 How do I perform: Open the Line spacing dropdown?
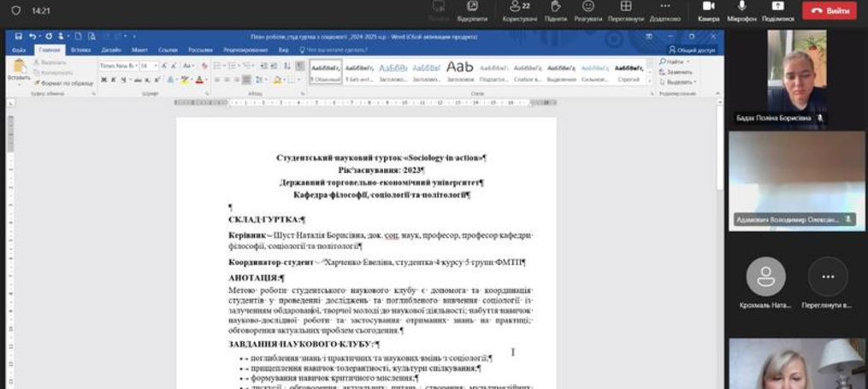pos(261,80)
